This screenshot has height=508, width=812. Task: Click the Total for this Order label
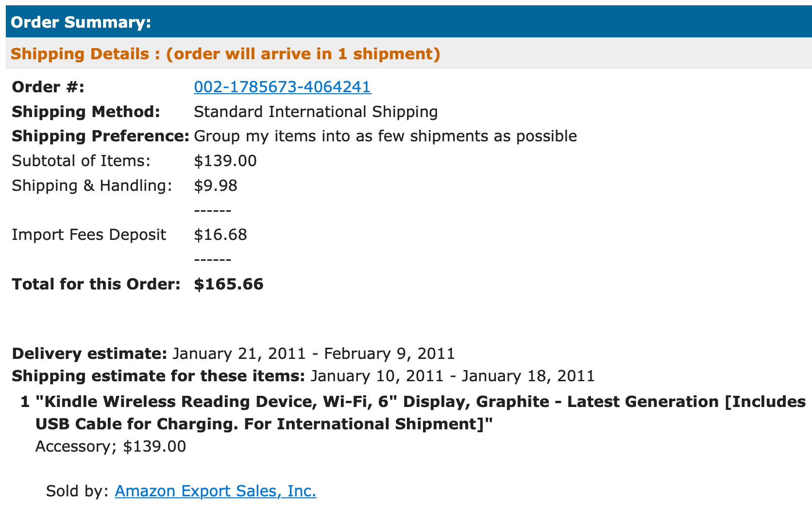pos(96,284)
